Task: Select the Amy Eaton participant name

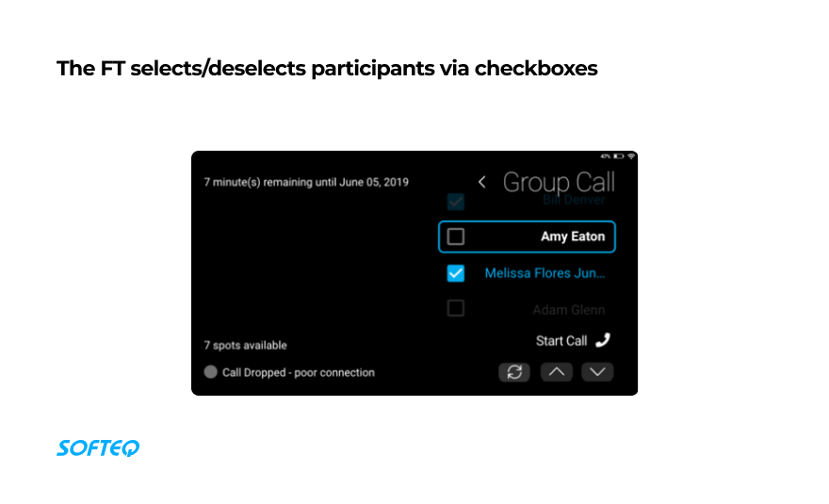Action: (x=573, y=236)
